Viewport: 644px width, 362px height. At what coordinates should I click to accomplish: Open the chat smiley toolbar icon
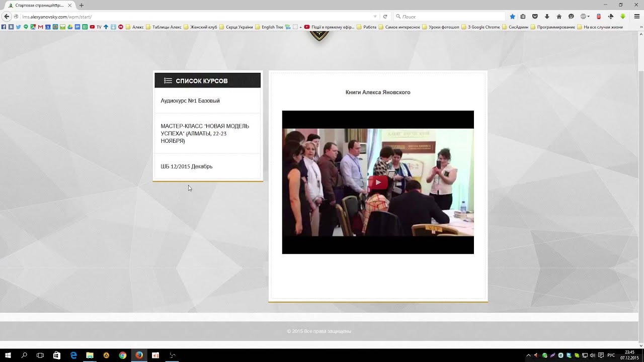tap(571, 17)
